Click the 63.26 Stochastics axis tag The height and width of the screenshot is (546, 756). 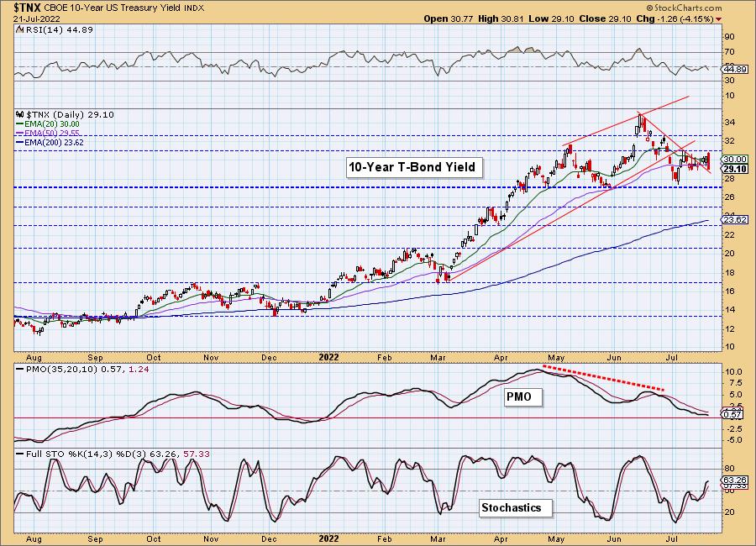pyautogui.click(x=735, y=480)
